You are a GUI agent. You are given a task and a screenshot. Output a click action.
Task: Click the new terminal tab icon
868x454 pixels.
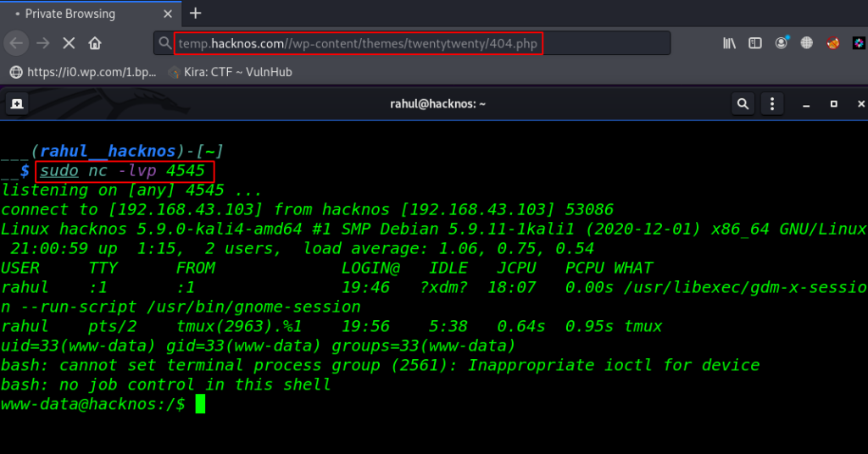17,104
